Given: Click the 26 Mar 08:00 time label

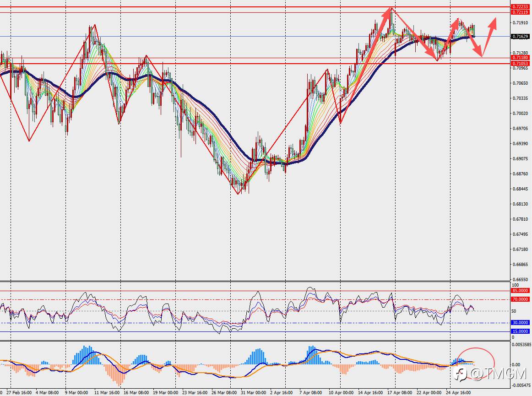Looking at the screenshot, I should pos(224,393).
